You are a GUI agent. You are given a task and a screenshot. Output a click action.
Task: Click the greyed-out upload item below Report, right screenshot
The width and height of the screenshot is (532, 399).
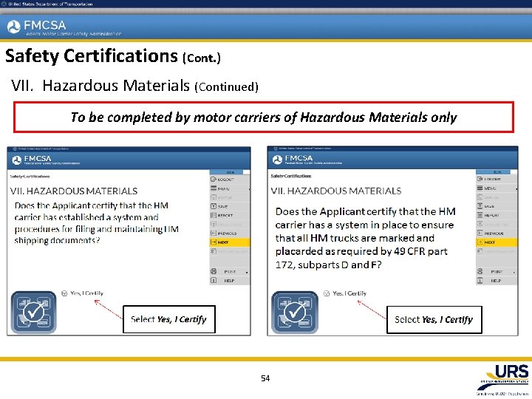[x=496, y=225]
